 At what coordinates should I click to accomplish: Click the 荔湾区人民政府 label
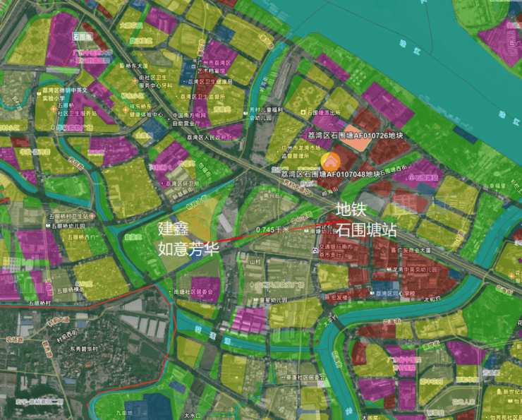pyautogui.click(x=207, y=137)
